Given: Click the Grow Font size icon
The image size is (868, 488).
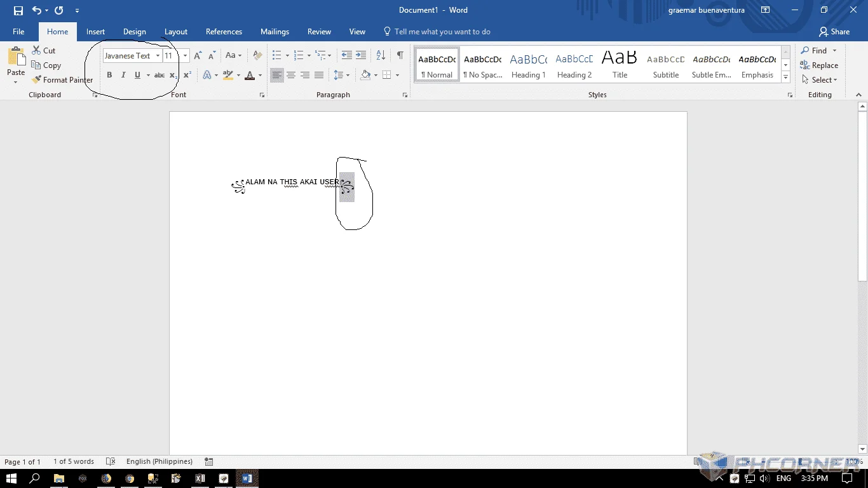Looking at the screenshot, I should [198, 55].
